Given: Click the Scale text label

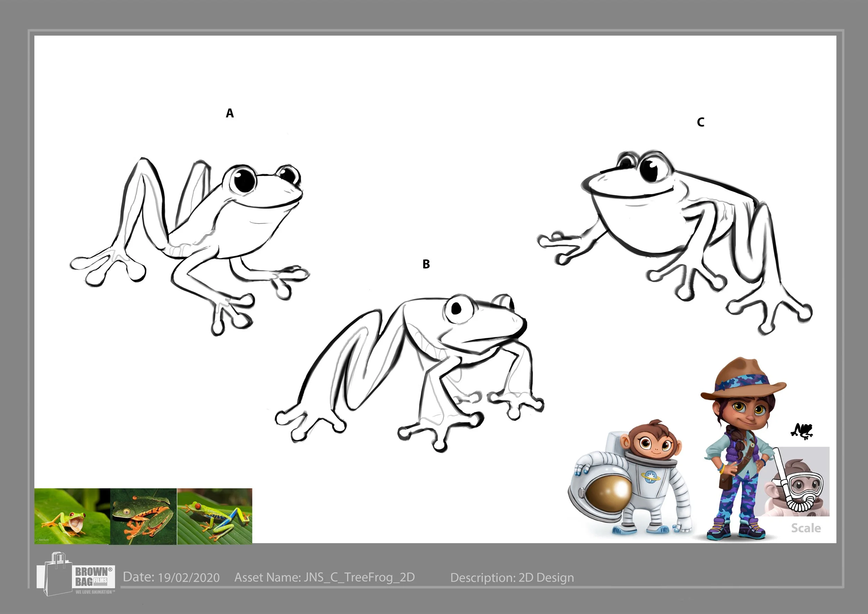Looking at the screenshot, I should 806,528.
